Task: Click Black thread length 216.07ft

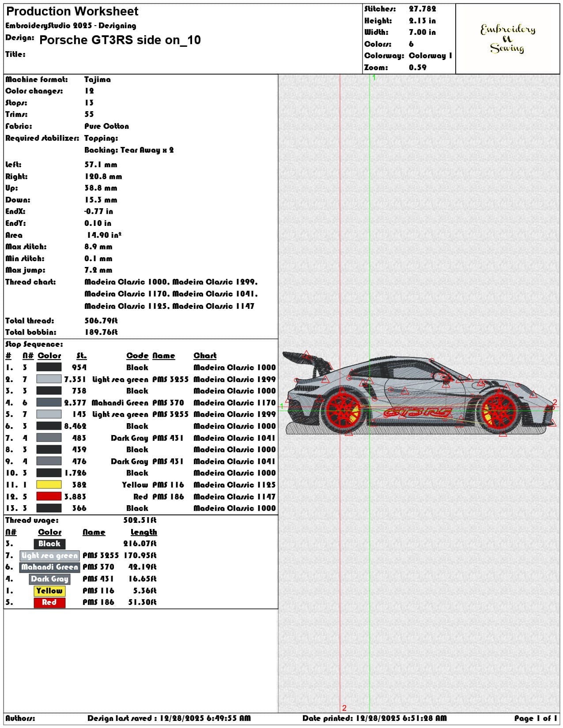Action: click(140, 544)
